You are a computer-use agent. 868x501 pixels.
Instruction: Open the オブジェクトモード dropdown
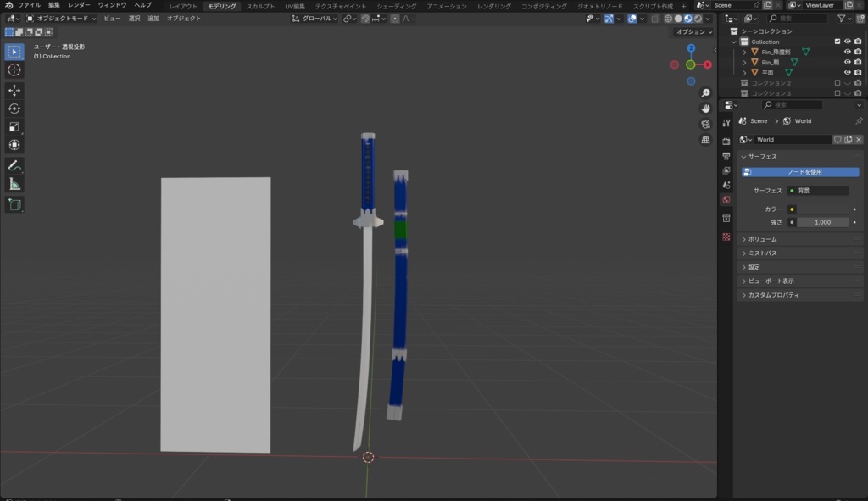[x=61, y=19]
